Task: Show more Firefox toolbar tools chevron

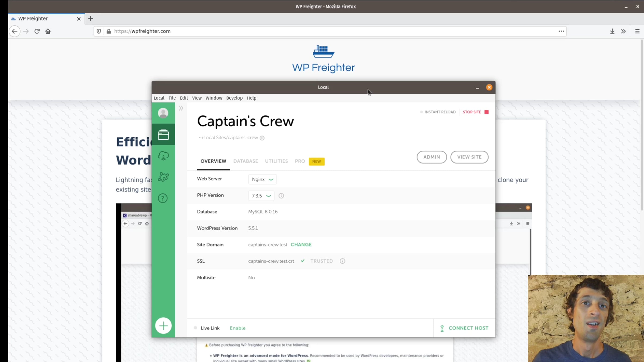Action: pyautogui.click(x=623, y=31)
